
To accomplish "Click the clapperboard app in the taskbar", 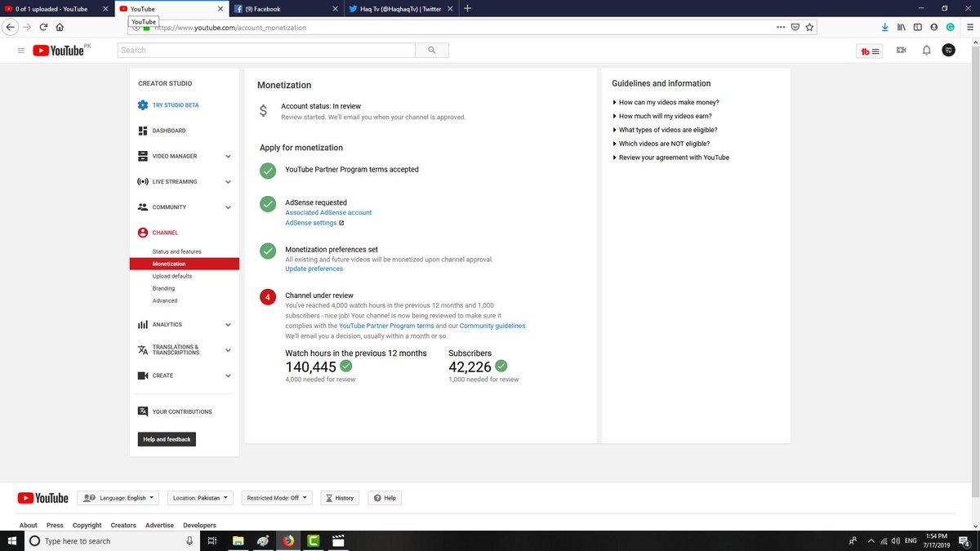I will (x=337, y=540).
